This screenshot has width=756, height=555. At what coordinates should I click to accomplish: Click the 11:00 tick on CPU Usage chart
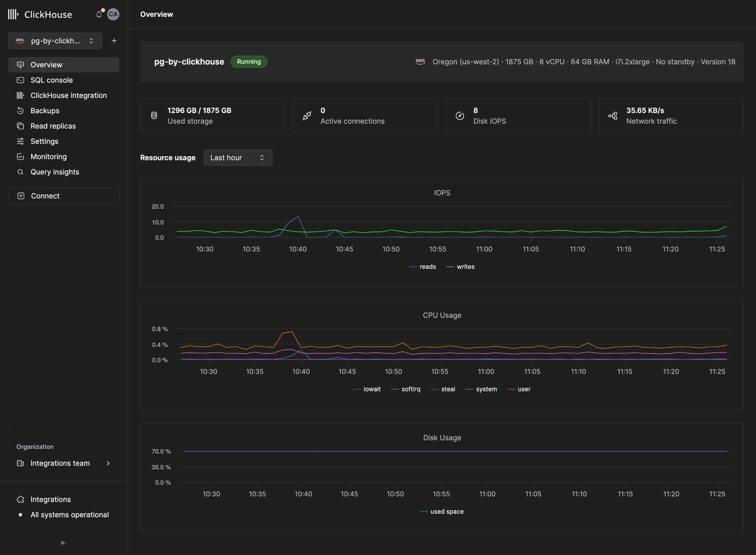(486, 372)
